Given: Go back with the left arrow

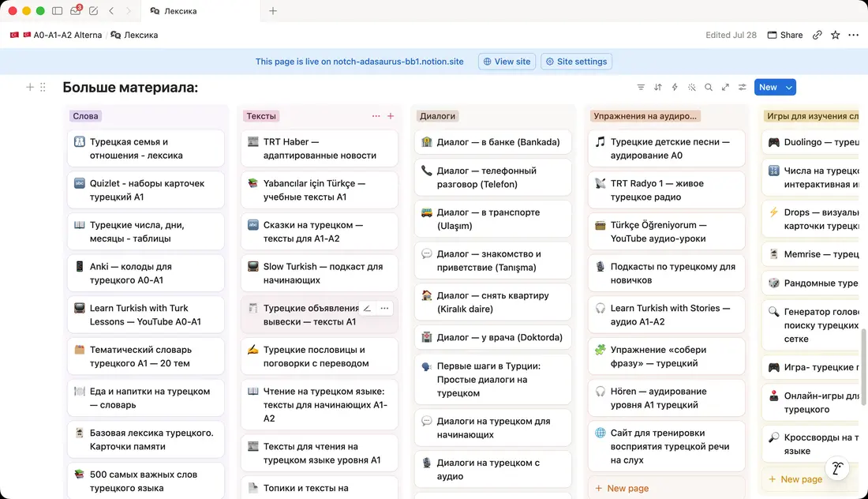Looking at the screenshot, I should (111, 10).
